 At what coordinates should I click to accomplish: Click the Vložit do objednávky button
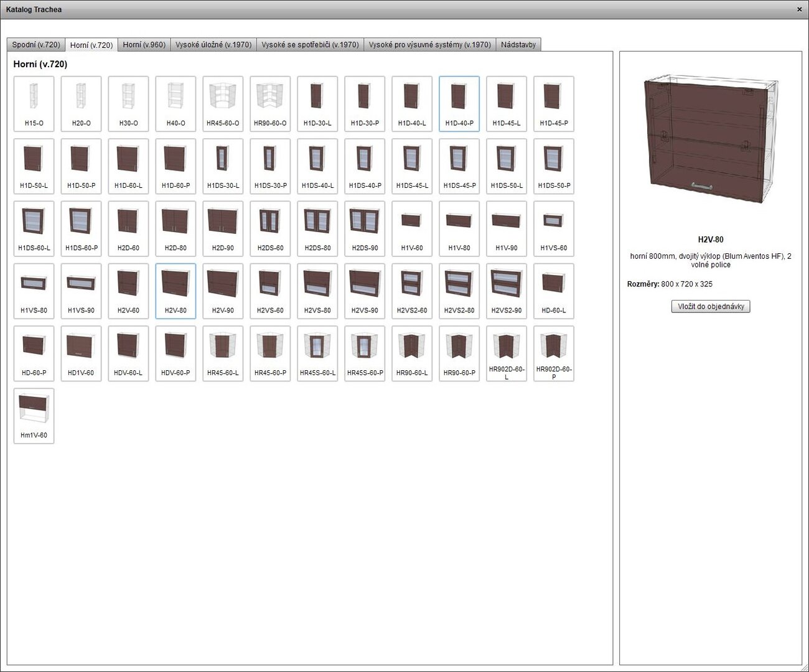click(x=711, y=306)
